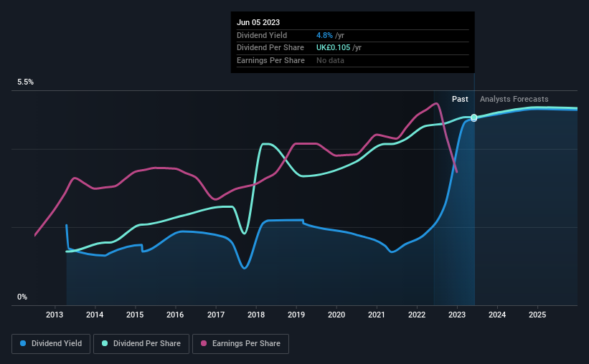Viewport: 589px width, 364px height.
Task: Click the 2014 x-axis year label
Action: [x=95, y=315]
